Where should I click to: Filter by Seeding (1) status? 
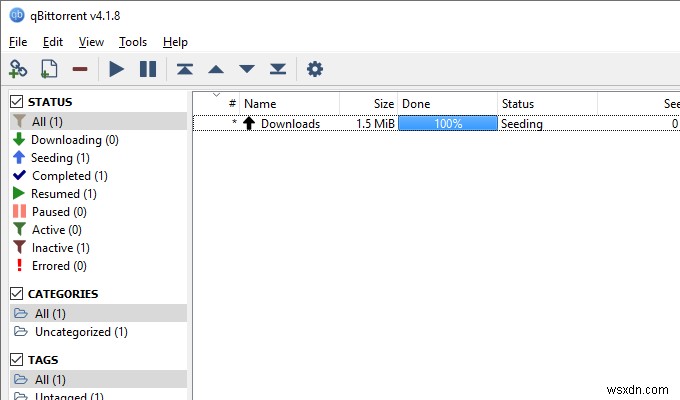coord(98,157)
